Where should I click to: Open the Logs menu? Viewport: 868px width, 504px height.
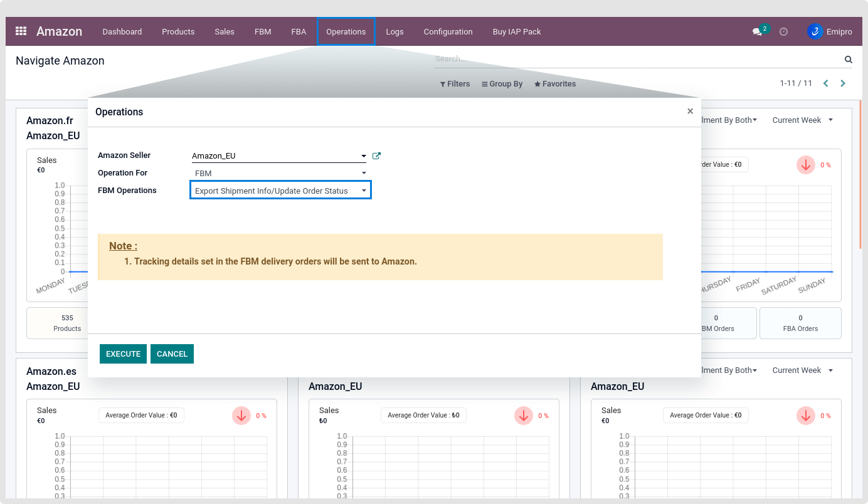pyautogui.click(x=394, y=32)
